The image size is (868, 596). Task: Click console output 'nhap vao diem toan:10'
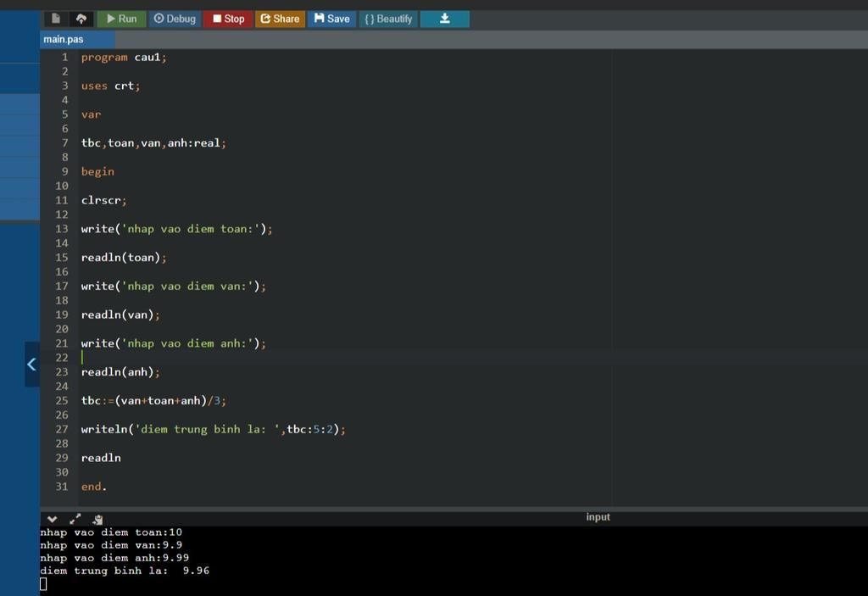[111, 532]
